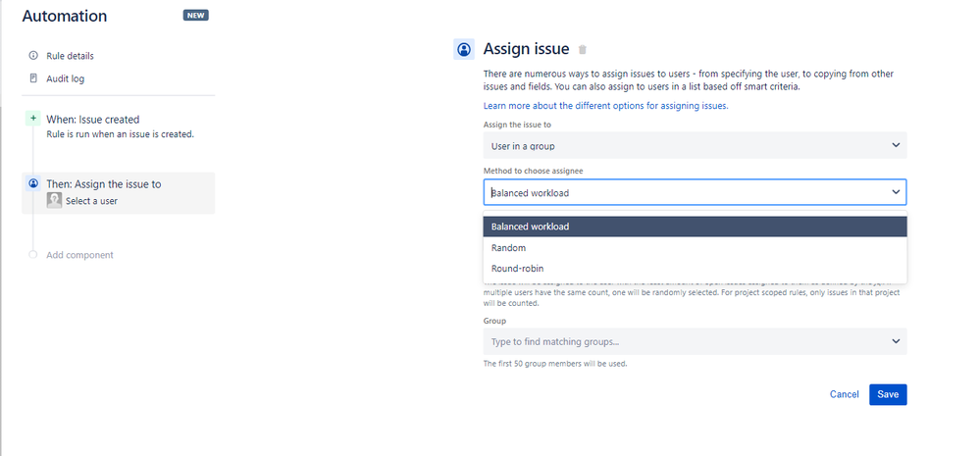Collapse the method dropdown via its chevron

click(896, 192)
